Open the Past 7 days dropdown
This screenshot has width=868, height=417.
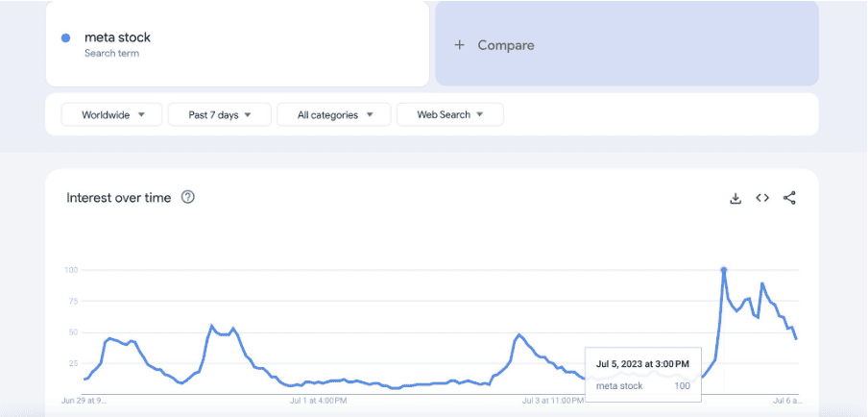219,114
